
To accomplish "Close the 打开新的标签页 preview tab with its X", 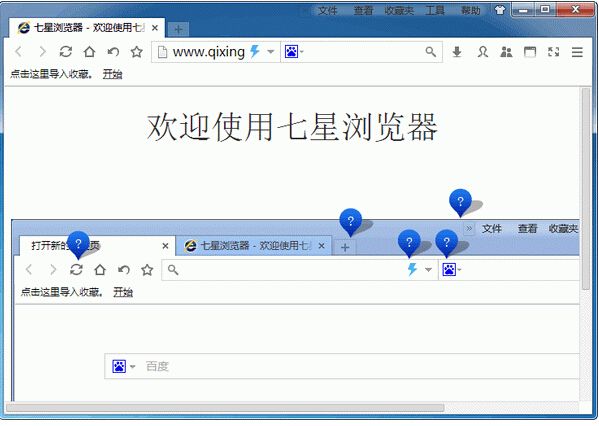I will (x=165, y=246).
